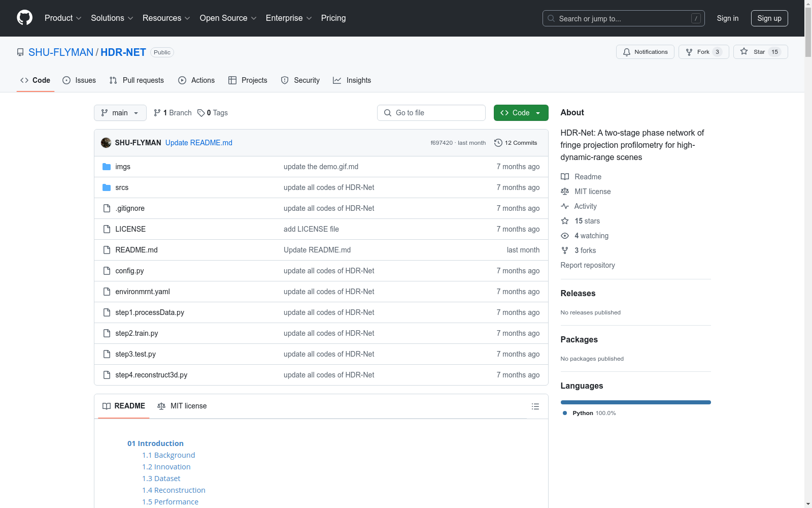Click the repository book icon beside SHU-FLYMAN
Image resolution: width=812 pixels, height=508 pixels.
(20, 52)
